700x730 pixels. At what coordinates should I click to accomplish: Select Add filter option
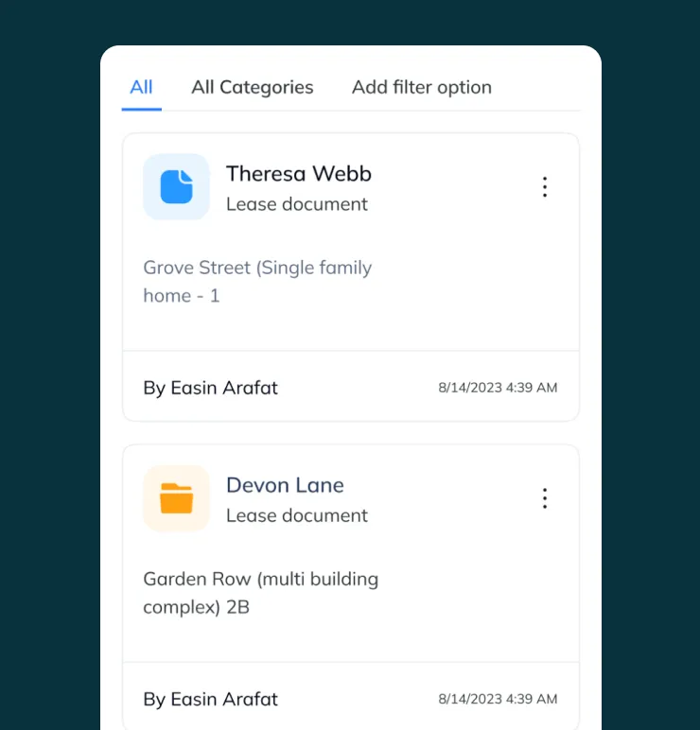(x=421, y=87)
